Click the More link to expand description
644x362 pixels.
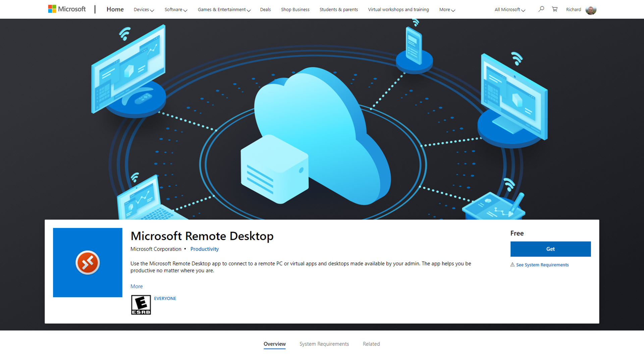pyautogui.click(x=136, y=286)
